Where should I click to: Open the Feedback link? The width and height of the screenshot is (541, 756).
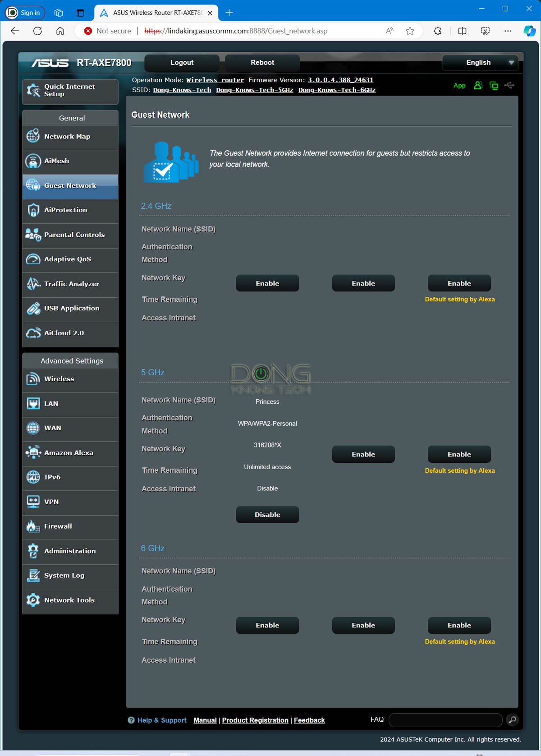click(309, 720)
